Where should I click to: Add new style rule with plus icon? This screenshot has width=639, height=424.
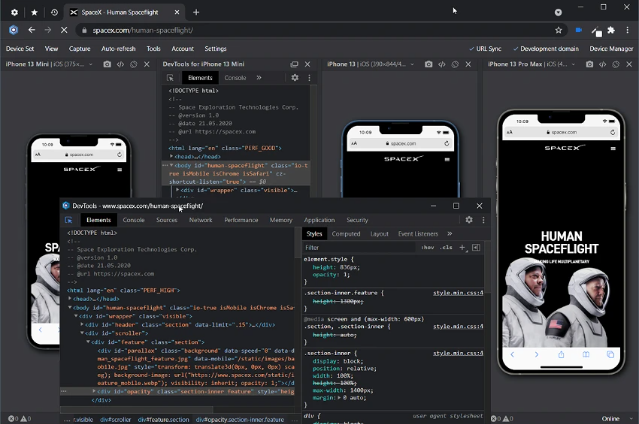coord(463,247)
